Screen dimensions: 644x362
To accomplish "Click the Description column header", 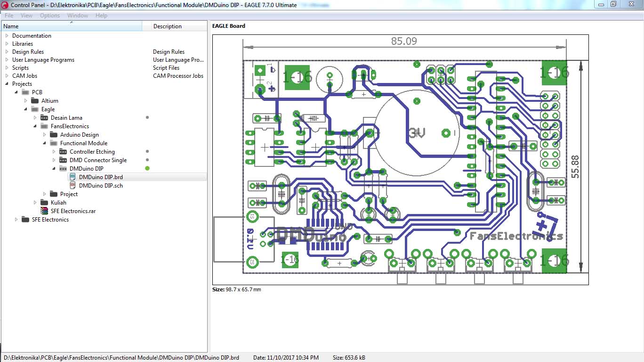I will [166, 26].
